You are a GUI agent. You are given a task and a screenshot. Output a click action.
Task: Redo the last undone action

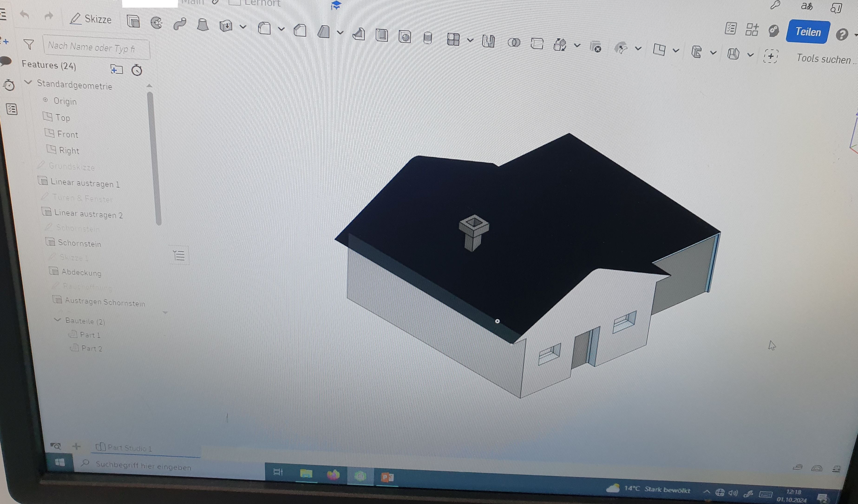point(49,16)
